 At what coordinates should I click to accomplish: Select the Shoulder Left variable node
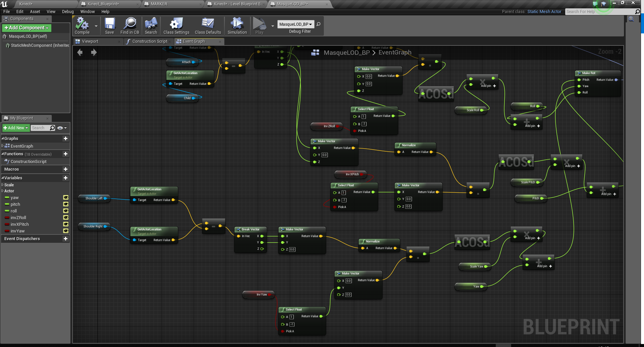pyautogui.click(x=94, y=198)
